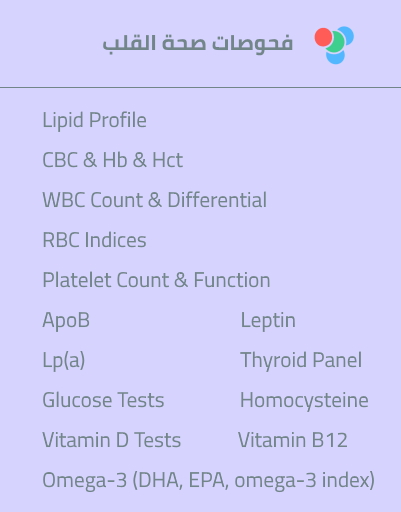This screenshot has height=512, width=401.
Task: Click the bottom blue circle of logo
Action: [335, 57]
